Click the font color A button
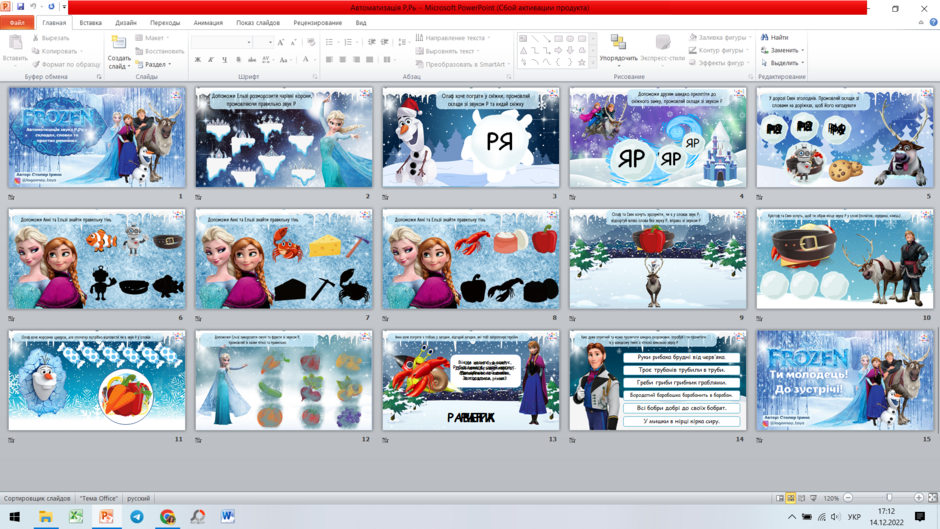Viewport: 940px width, 529px height. pos(306,59)
